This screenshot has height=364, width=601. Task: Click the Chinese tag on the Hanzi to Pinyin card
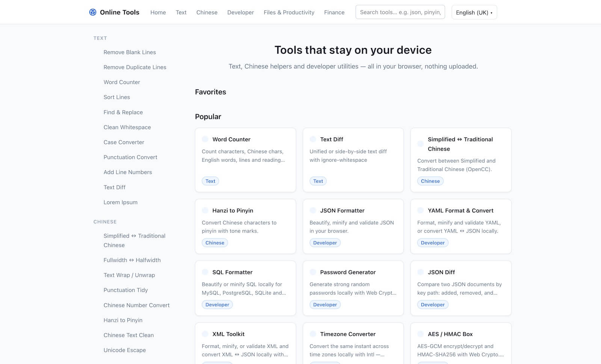click(x=215, y=243)
